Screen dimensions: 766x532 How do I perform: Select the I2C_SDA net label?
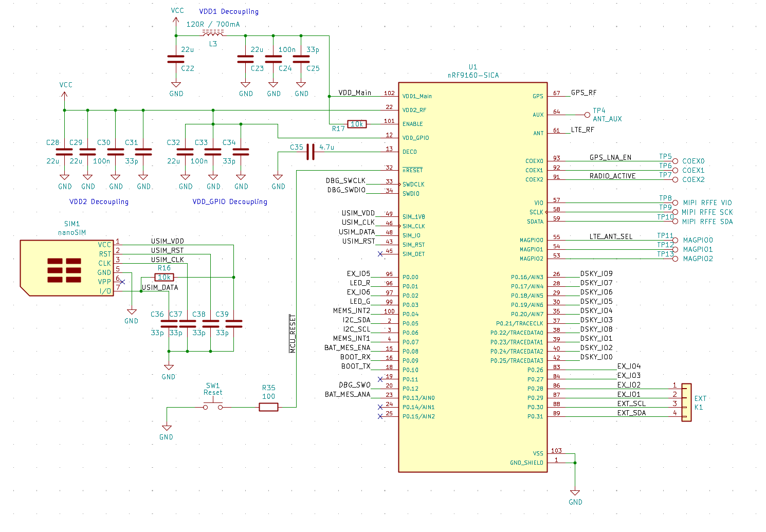[x=356, y=320]
